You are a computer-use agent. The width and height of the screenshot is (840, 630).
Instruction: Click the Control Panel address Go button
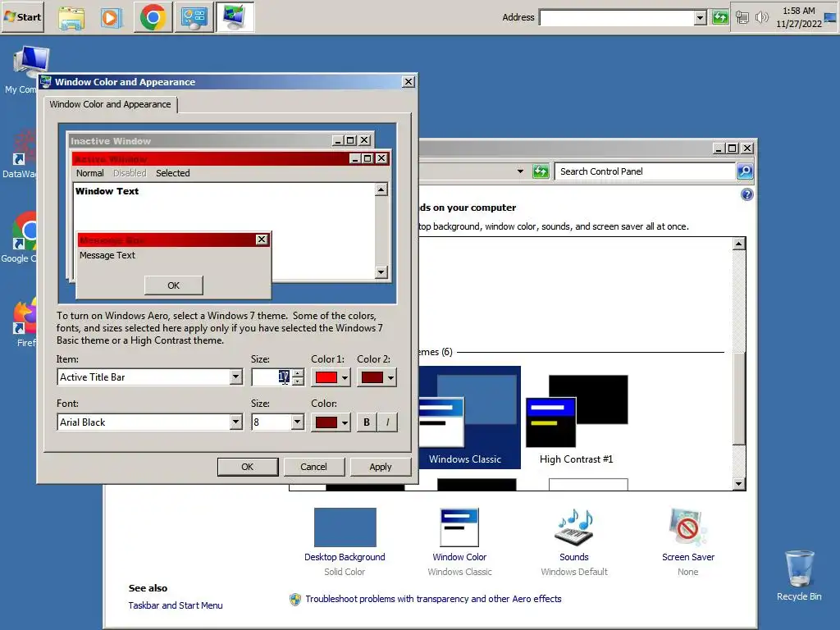click(541, 171)
